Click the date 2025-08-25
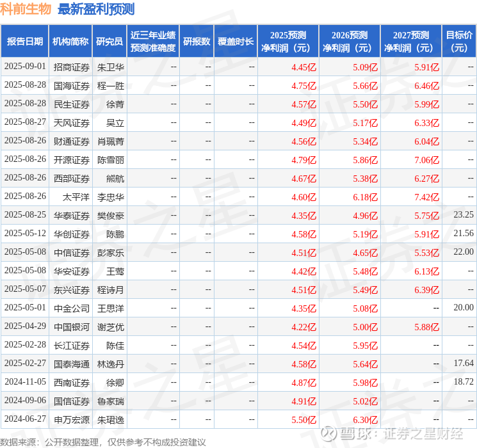The image size is (477, 448). click(x=25, y=215)
